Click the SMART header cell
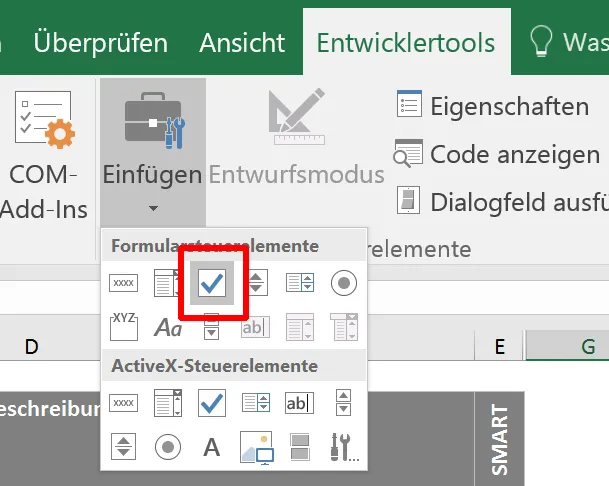The height and width of the screenshot is (486, 609). click(x=499, y=439)
